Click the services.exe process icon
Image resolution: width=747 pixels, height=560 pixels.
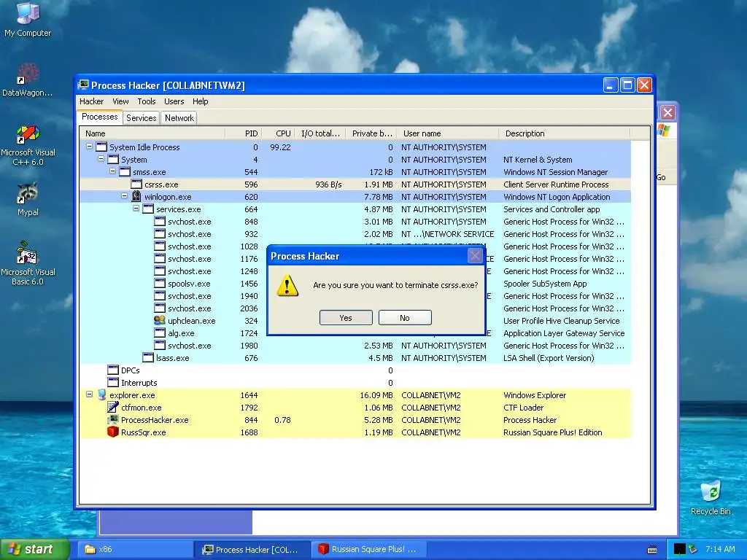148,209
